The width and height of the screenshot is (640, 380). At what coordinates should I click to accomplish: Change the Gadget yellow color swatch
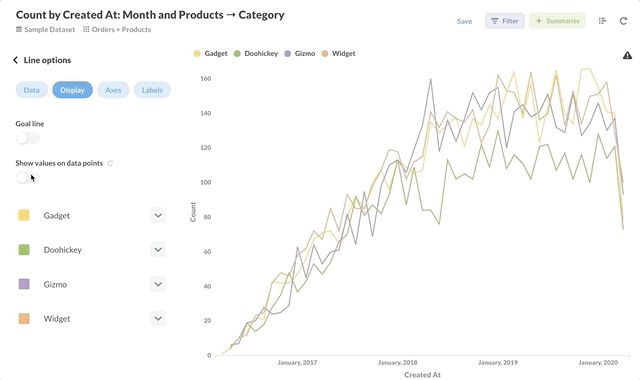[24, 215]
